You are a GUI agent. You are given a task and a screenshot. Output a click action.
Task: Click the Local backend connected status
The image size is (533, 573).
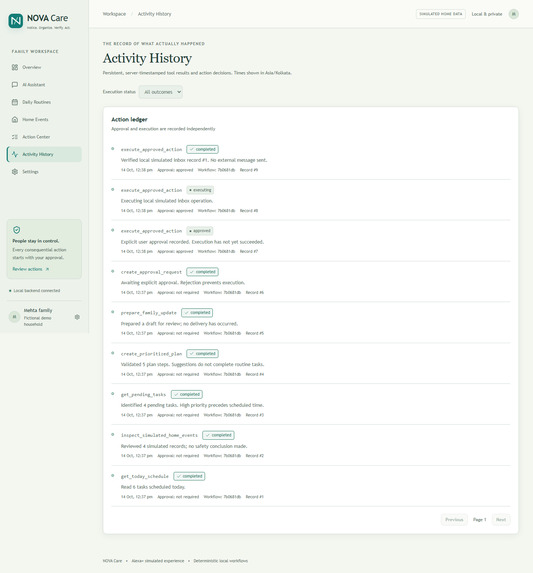coord(34,291)
